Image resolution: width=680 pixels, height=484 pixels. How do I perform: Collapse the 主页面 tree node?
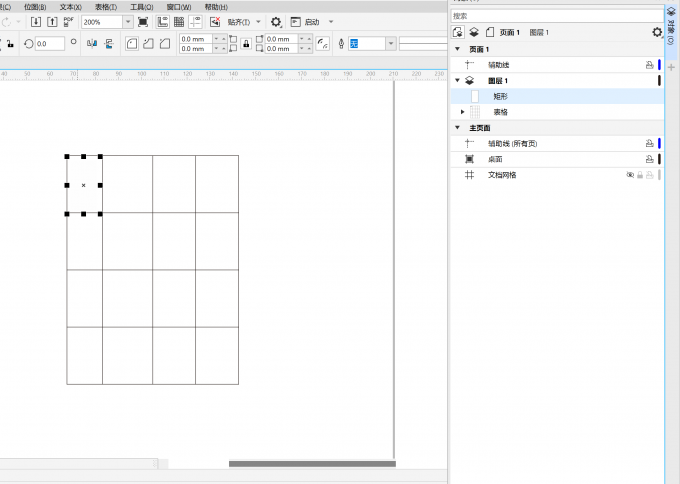[457, 128]
